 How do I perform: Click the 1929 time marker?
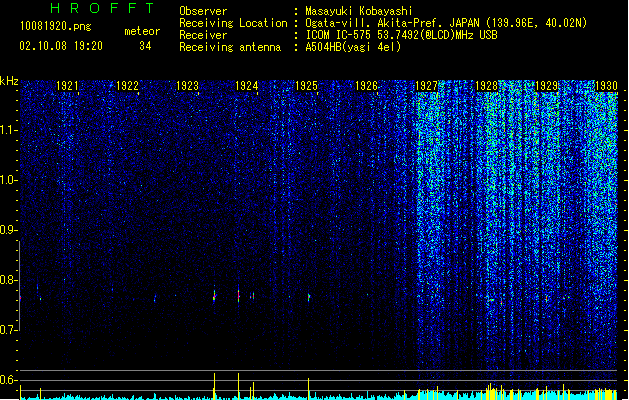coord(546,86)
